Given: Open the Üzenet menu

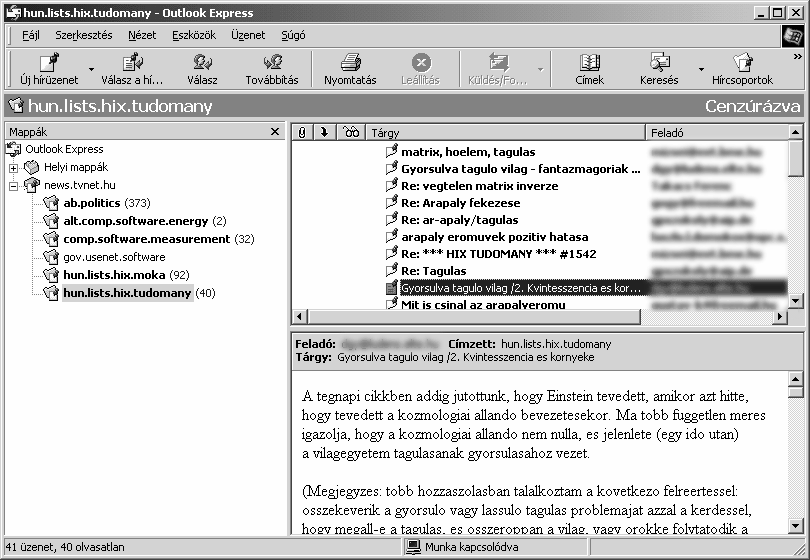Looking at the screenshot, I should pos(248,35).
